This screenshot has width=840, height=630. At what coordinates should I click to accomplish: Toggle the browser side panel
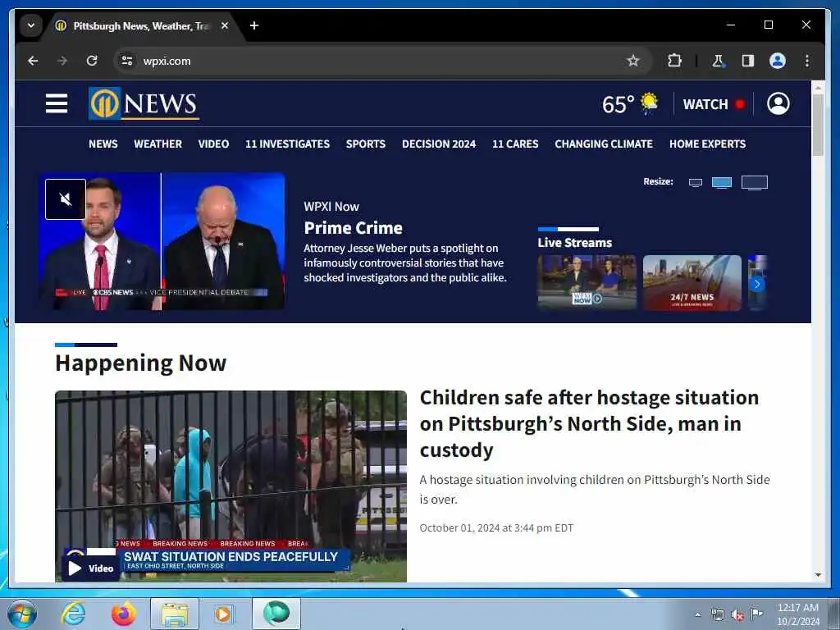748,61
